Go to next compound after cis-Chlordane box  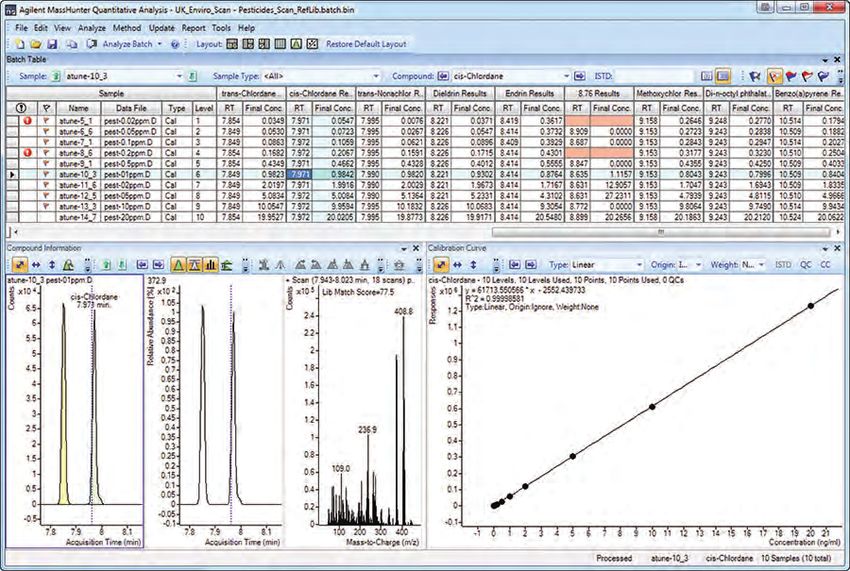click(579, 76)
